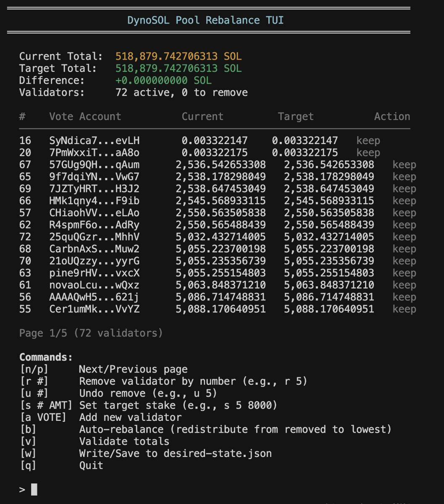444x504 pixels.
Task: Select vote account novaoLcu...wQxz
Action: (94, 285)
